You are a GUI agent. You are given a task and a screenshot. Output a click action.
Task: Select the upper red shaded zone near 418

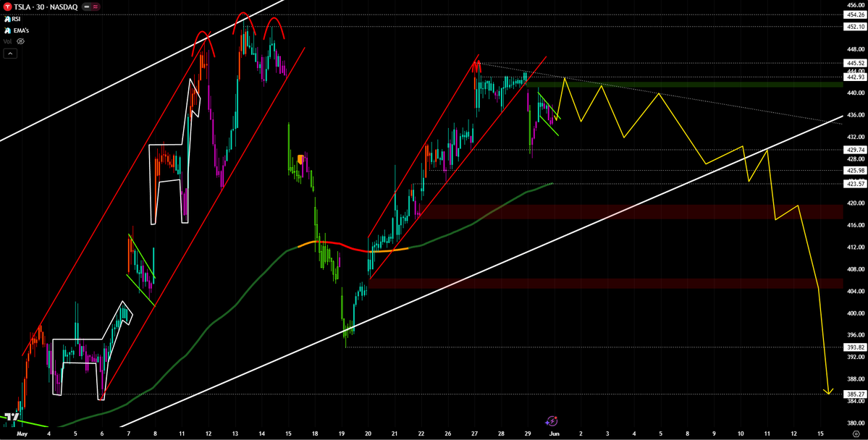tap(631, 211)
